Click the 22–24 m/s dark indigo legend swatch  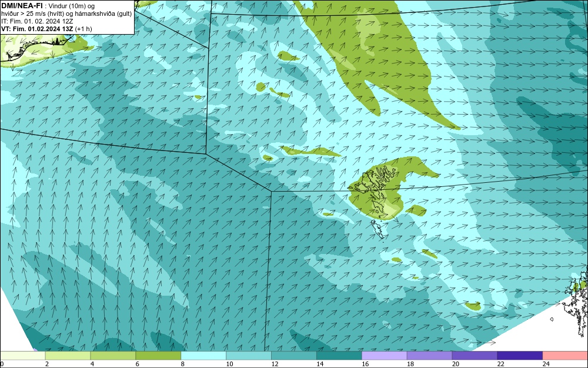point(520,355)
